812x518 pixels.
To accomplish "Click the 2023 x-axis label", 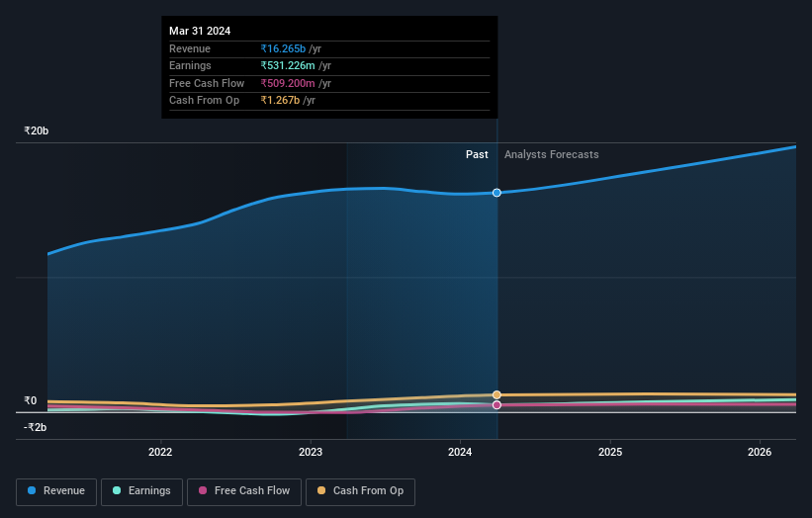I will click(x=311, y=452).
